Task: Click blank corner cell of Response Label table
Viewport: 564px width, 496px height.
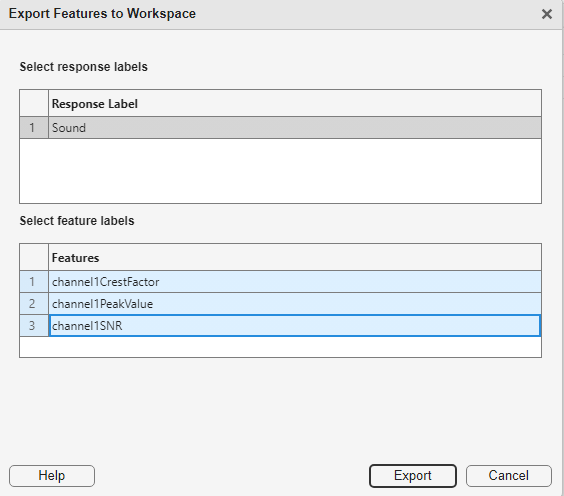Action: pyautogui.click(x=34, y=104)
